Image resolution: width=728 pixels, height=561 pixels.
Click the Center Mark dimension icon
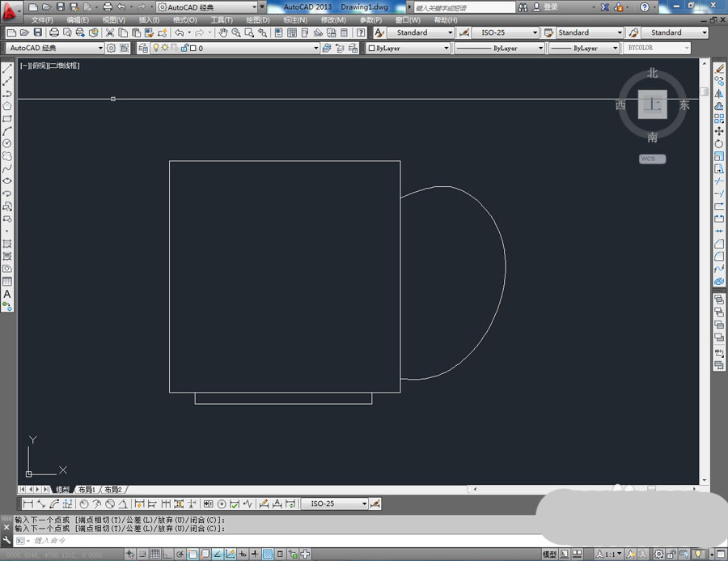point(222,504)
